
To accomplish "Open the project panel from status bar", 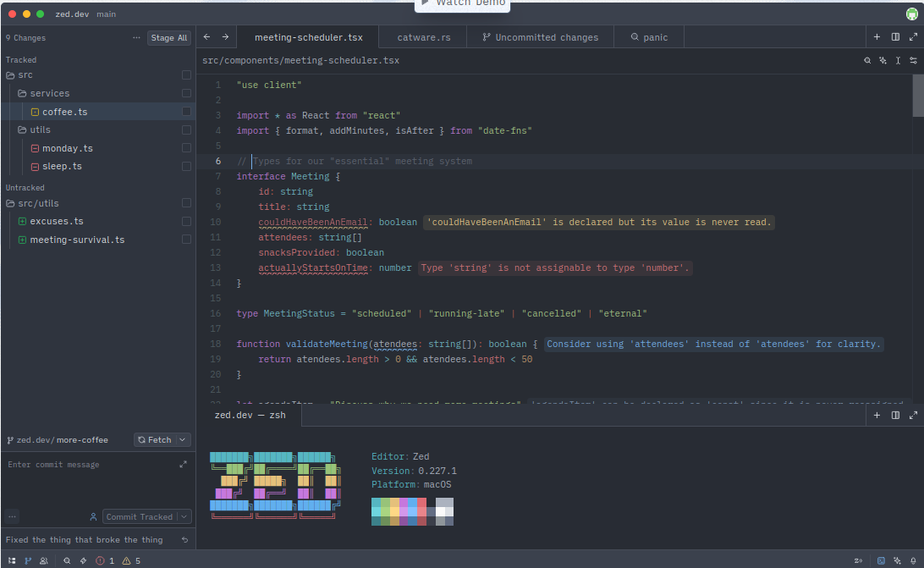I will 12,560.
